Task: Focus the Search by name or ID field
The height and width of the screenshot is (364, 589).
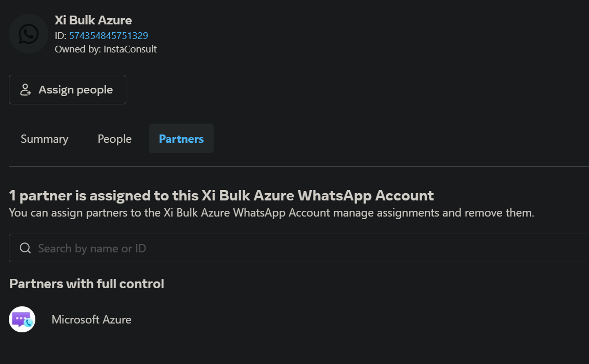Action: [x=299, y=248]
